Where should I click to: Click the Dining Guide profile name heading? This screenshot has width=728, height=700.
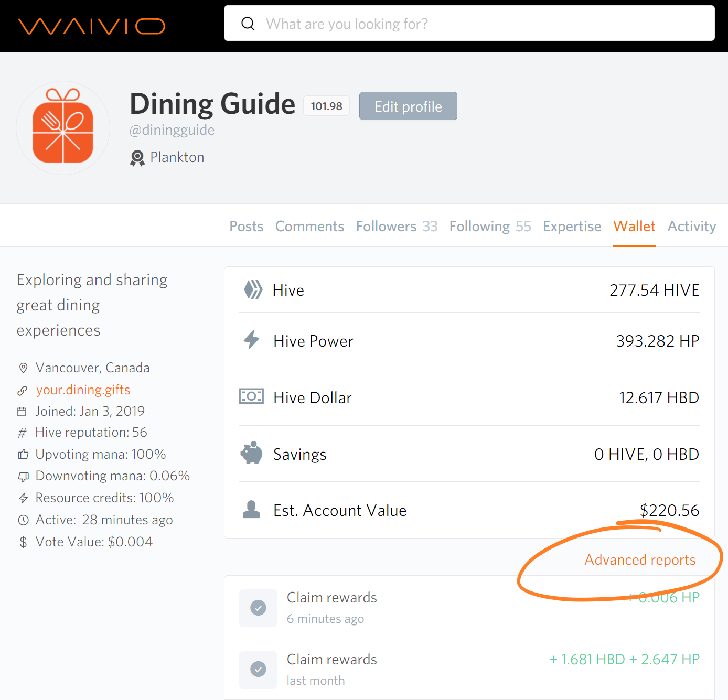[x=212, y=103]
